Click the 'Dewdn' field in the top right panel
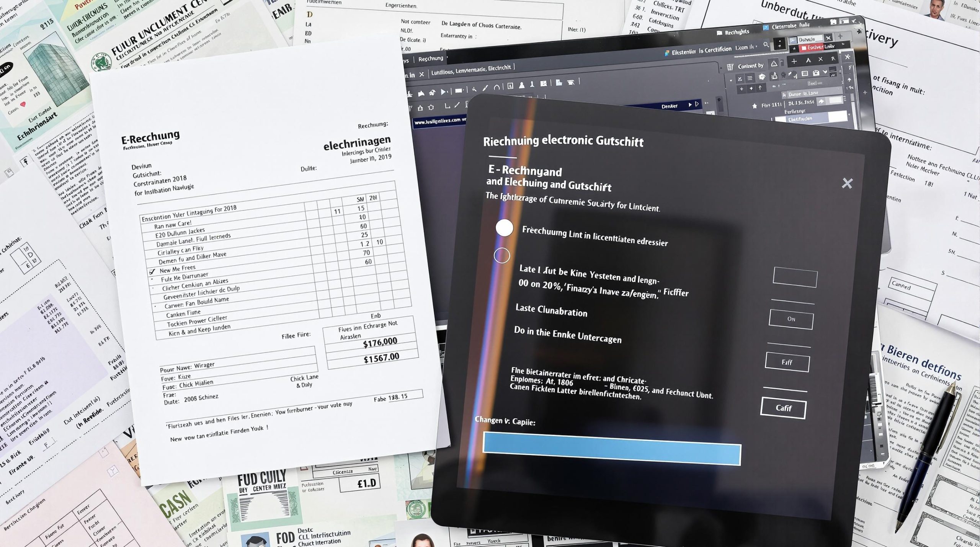This screenshot has width=980, height=547. coord(810,39)
